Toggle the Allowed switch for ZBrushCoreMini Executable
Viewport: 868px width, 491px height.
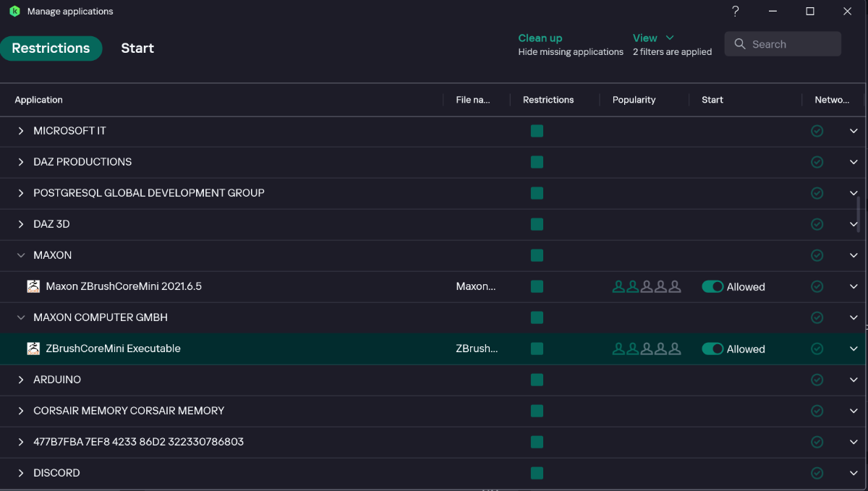click(712, 349)
